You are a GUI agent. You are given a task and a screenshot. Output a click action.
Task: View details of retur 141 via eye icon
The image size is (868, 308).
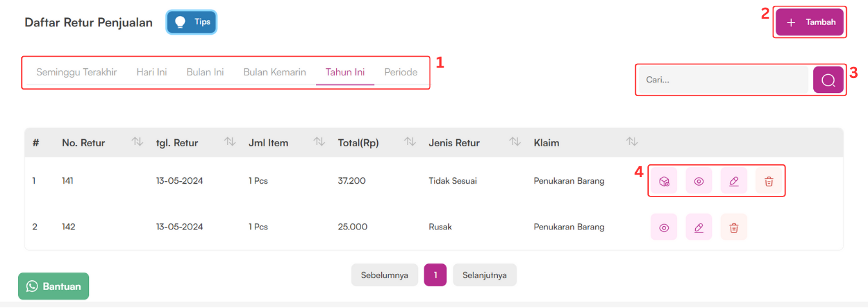(x=698, y=181)
